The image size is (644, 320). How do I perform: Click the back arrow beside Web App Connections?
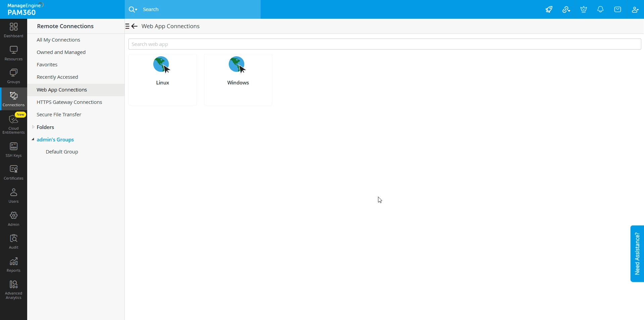[135, 26]
